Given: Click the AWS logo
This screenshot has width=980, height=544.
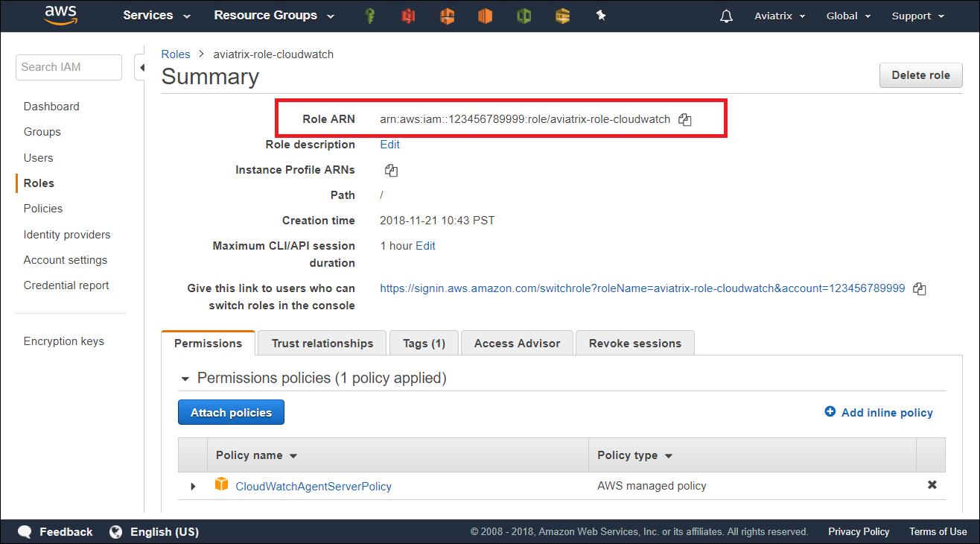Looking at the screenshot, I should tap(61, 15).
